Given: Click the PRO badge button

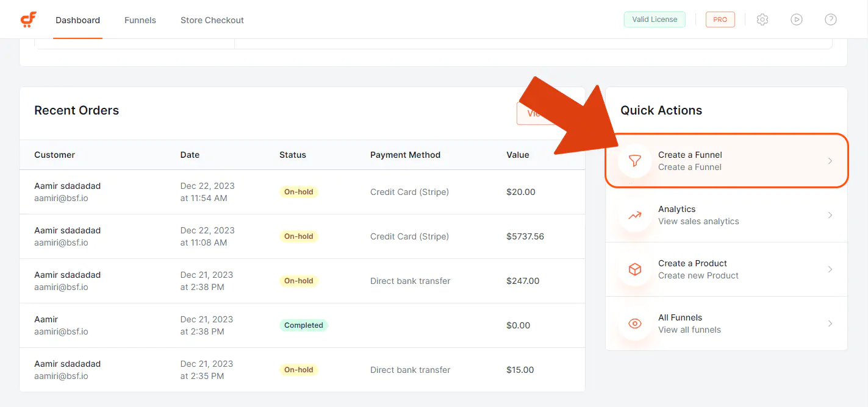Looking at the screenshot, I should point(720,19).
